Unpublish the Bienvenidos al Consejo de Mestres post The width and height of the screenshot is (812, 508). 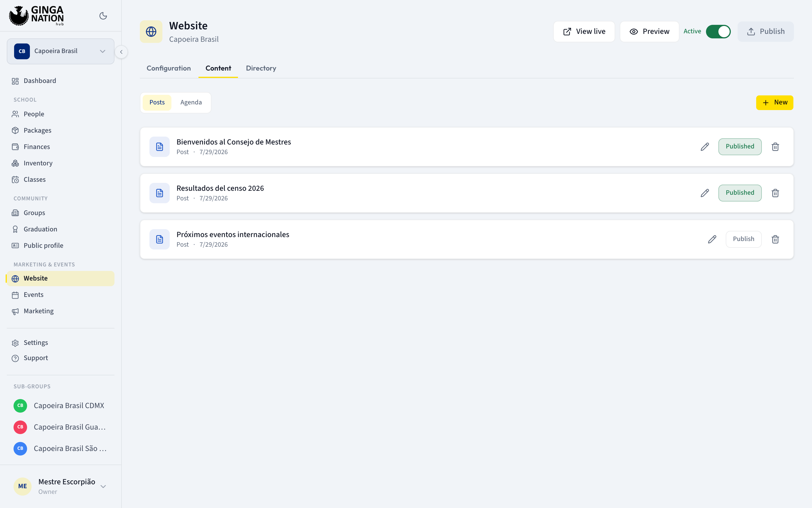coord(740,146)
